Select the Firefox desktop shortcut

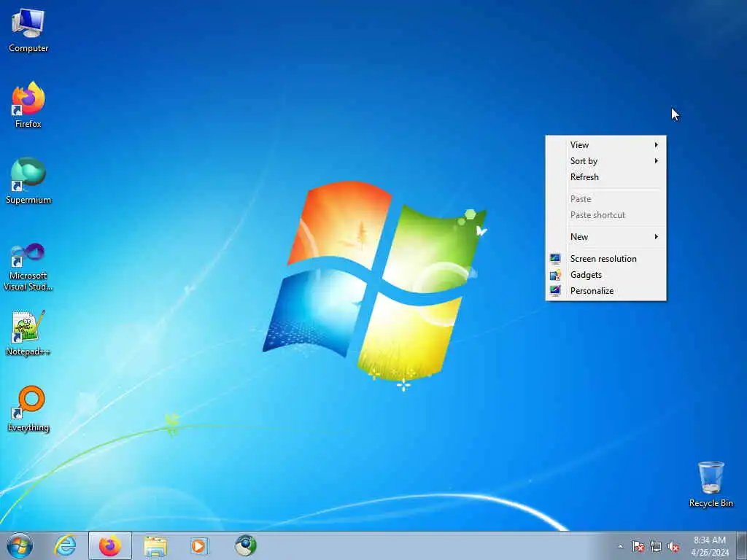pyautogui.click(x=28, y=105)
